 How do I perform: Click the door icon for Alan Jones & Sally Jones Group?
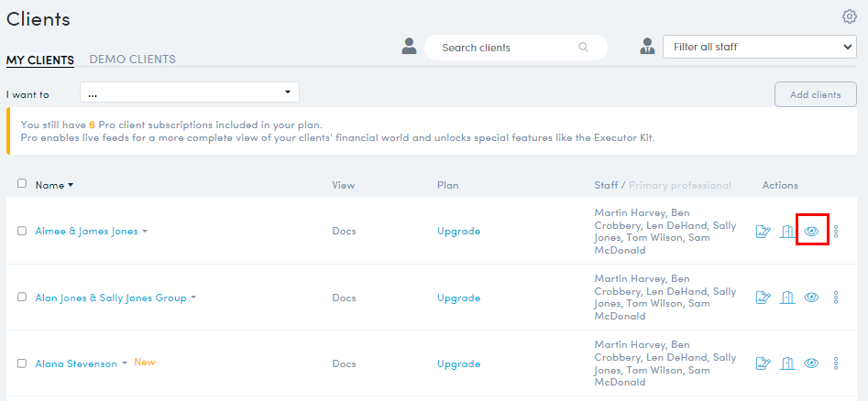click(787, 298)
